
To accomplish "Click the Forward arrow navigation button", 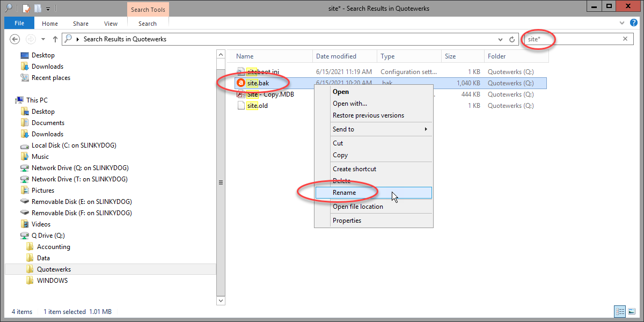I will 31,39.
